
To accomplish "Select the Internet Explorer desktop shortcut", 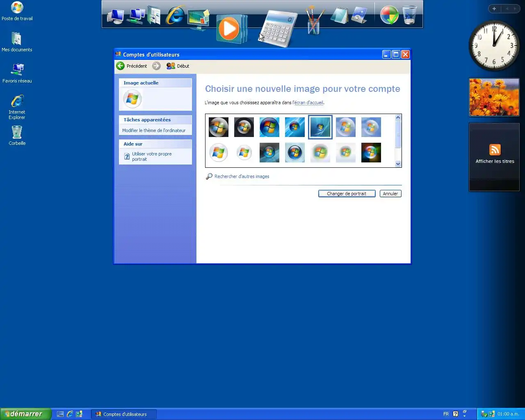I will click(17, 107).
